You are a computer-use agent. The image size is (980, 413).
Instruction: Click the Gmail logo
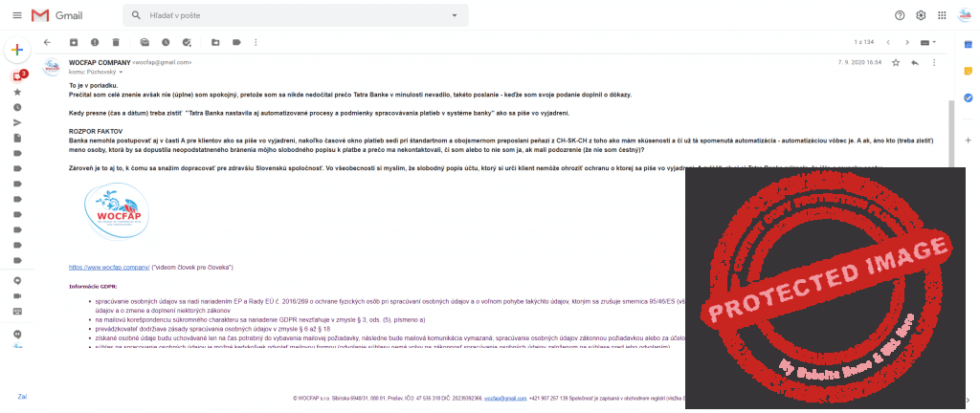(56, 15)
